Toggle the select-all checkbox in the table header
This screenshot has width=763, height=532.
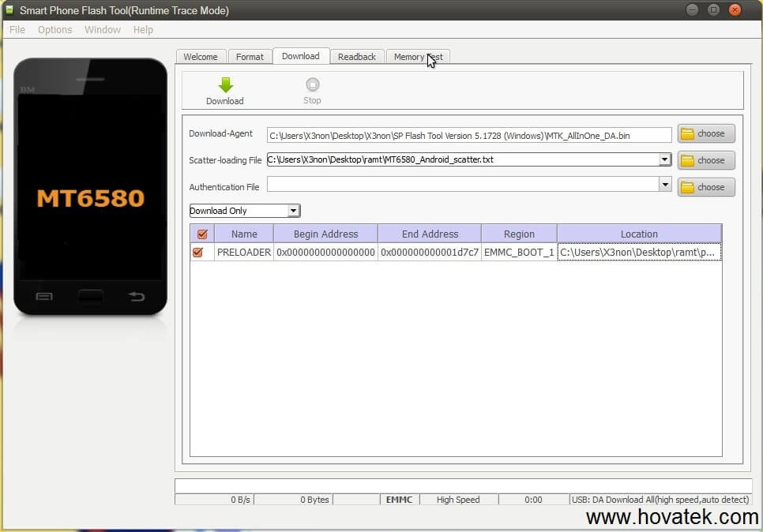coord(202,234)
